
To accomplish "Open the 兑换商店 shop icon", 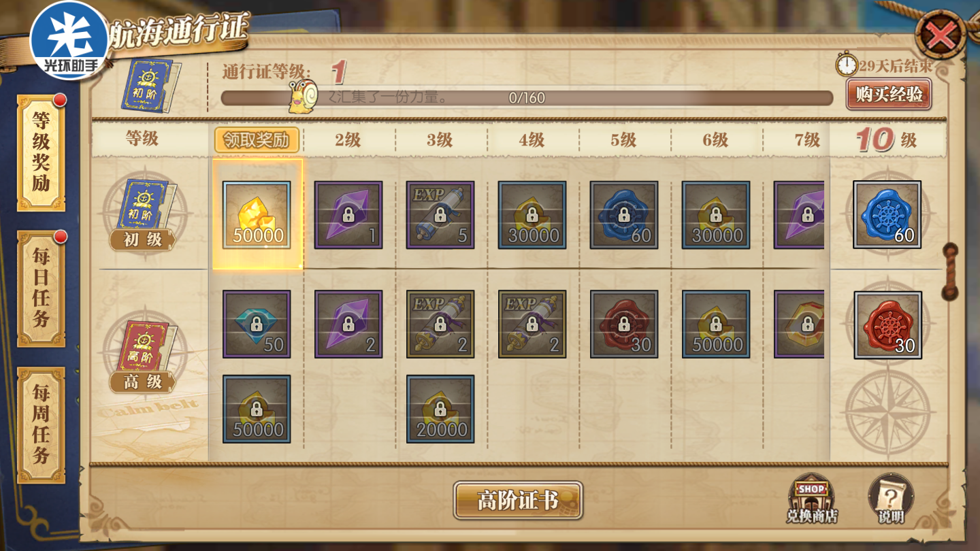I will coord(811,499).
